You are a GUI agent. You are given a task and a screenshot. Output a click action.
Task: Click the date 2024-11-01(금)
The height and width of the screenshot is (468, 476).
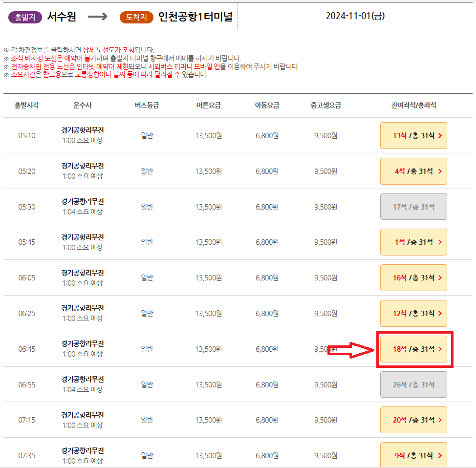click(355, 16)
